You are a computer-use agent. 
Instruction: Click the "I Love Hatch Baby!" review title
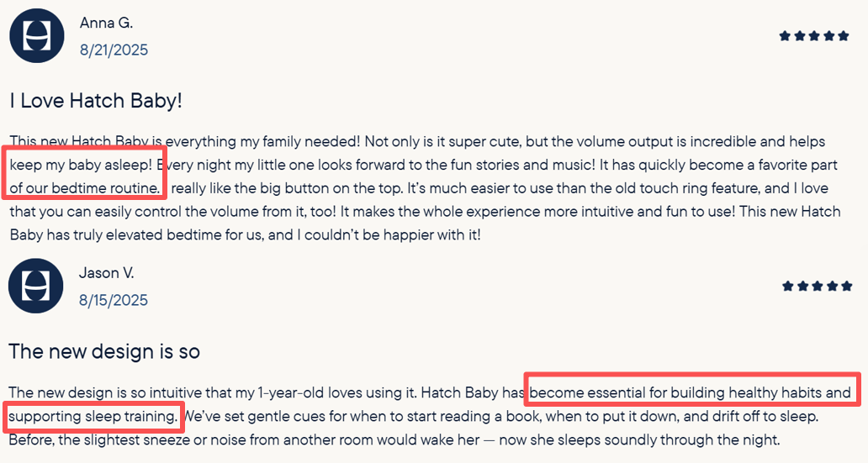point(96,101)
